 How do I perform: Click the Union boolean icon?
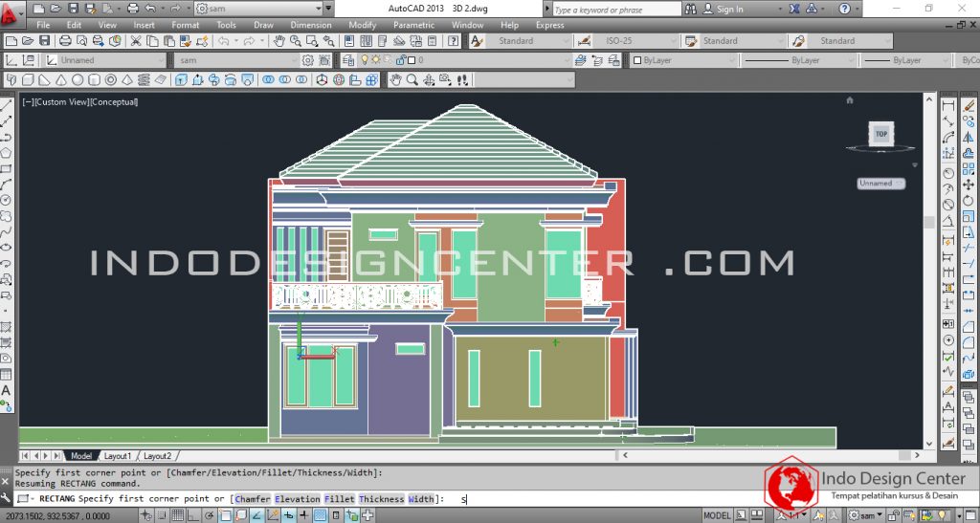tap(268, 80)
